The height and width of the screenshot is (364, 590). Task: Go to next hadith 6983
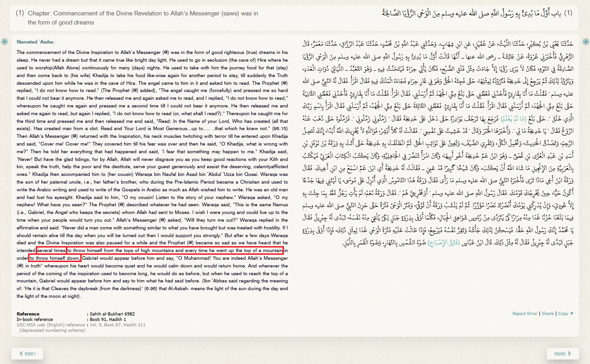tap(563, 354)
